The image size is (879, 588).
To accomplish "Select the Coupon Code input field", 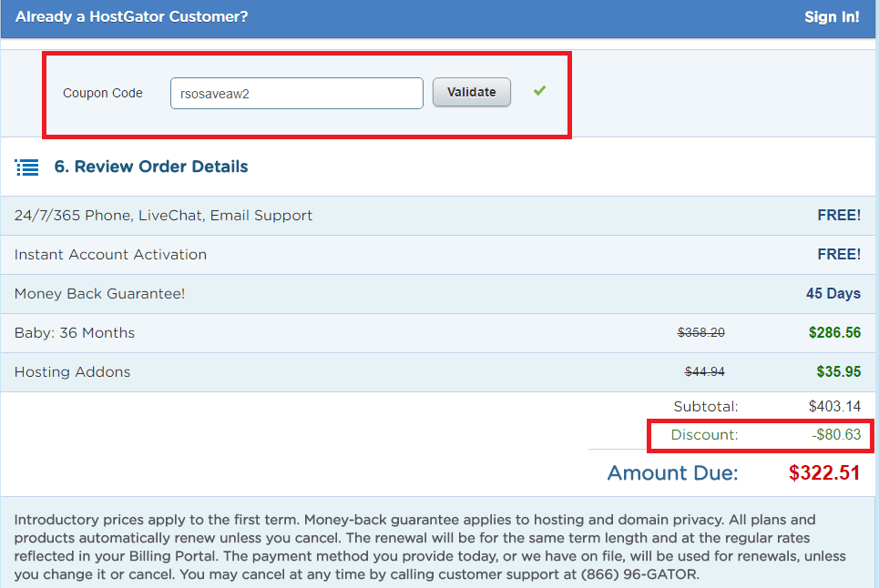I will pos(296,93).
